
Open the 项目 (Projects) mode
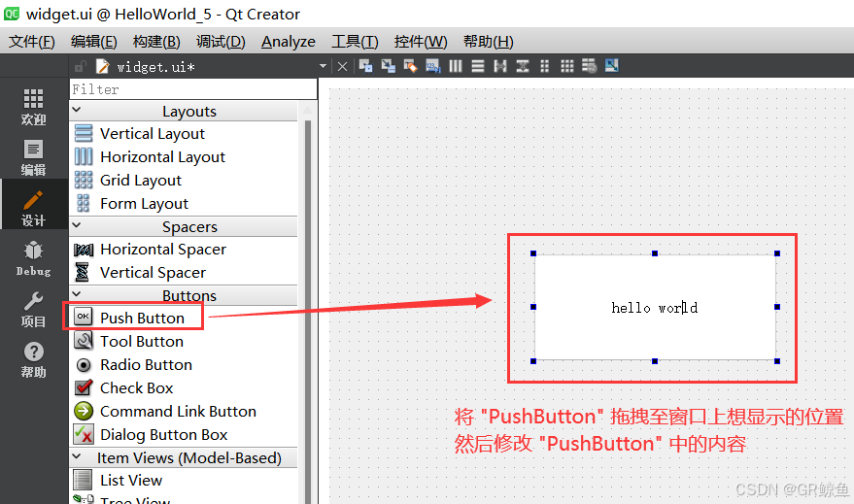point(33,309)
